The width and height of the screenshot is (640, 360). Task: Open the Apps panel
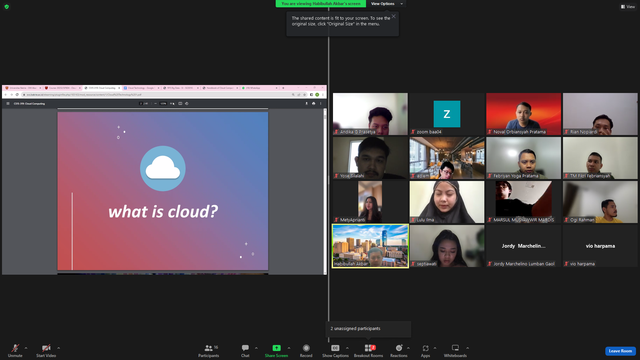coord(425,350)
